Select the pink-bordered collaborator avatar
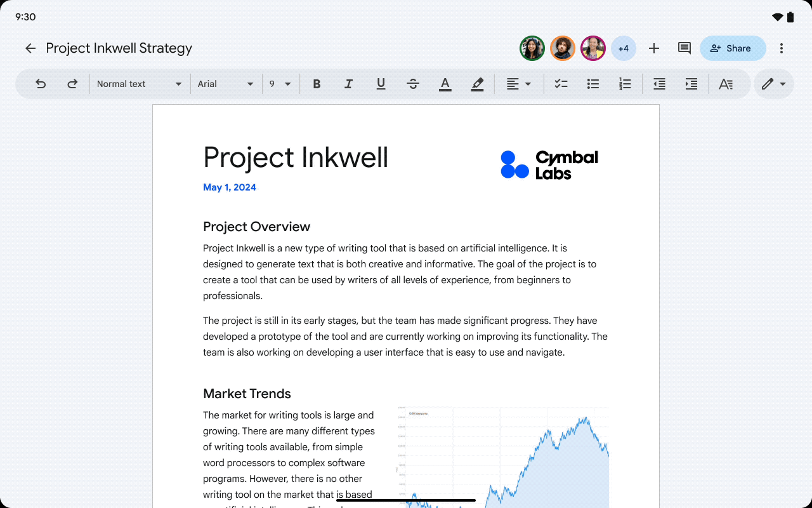 (x=593, y=48)
